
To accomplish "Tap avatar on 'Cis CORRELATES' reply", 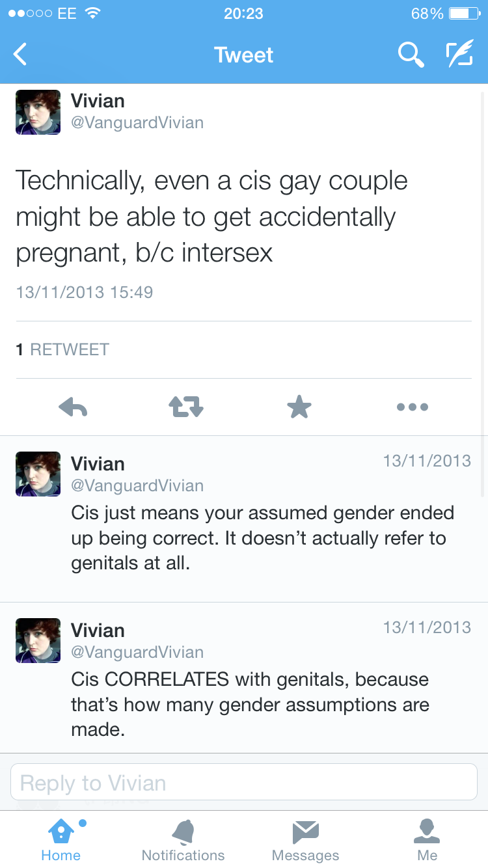I will (x=38, y=640).
